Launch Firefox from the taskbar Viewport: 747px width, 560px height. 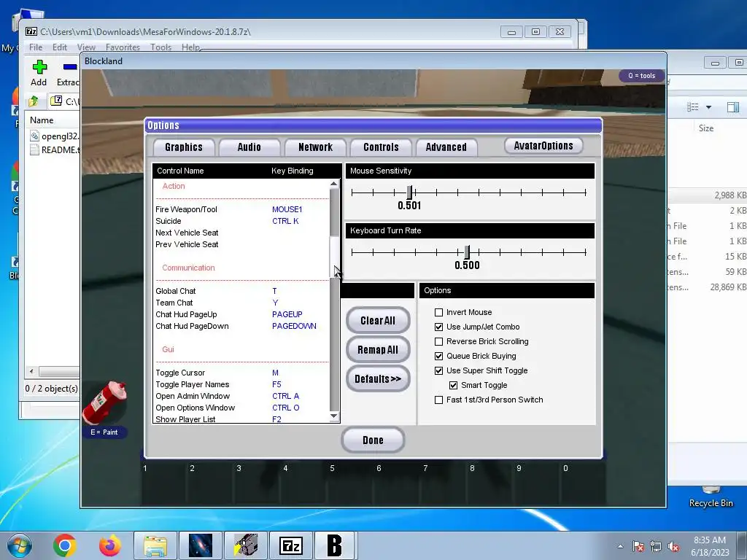pos(110,545)
